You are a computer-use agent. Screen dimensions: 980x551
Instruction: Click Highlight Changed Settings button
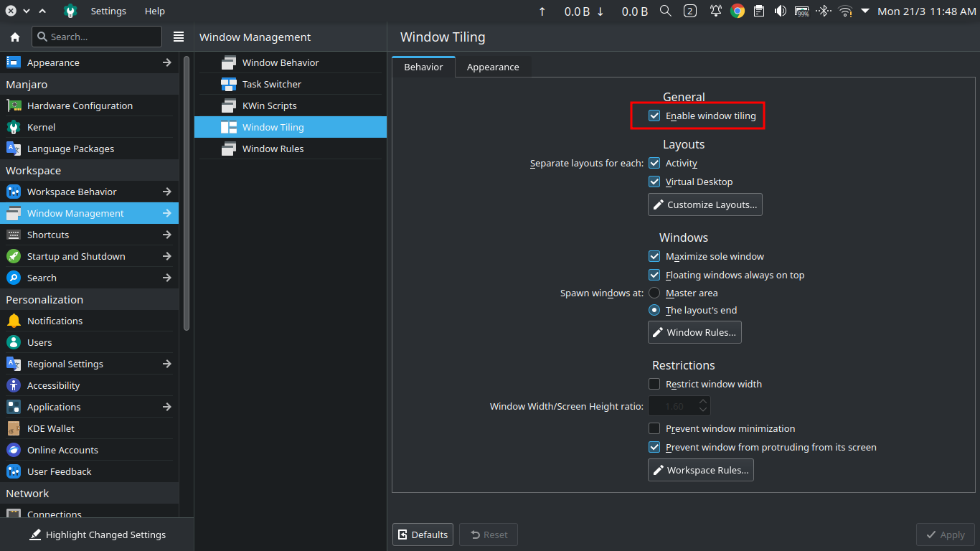[97, 534]
